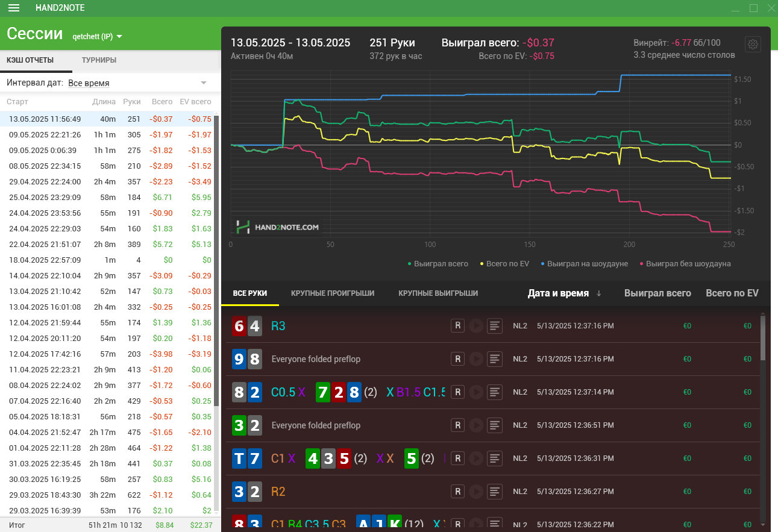778x532 pixels.
Task: Sort hands by 'Всего по EV' column header
Action: tap(732, 293)
